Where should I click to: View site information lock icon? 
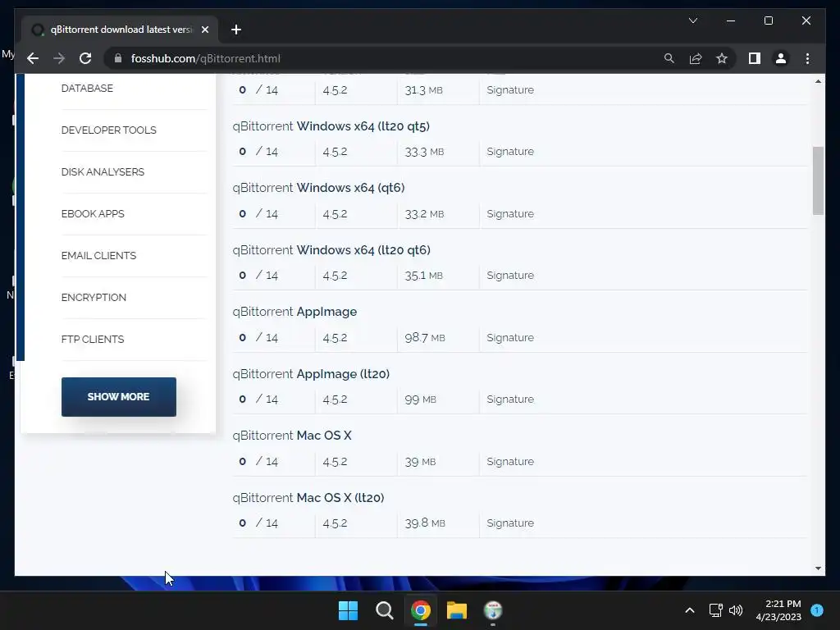(x=118, y=58)
